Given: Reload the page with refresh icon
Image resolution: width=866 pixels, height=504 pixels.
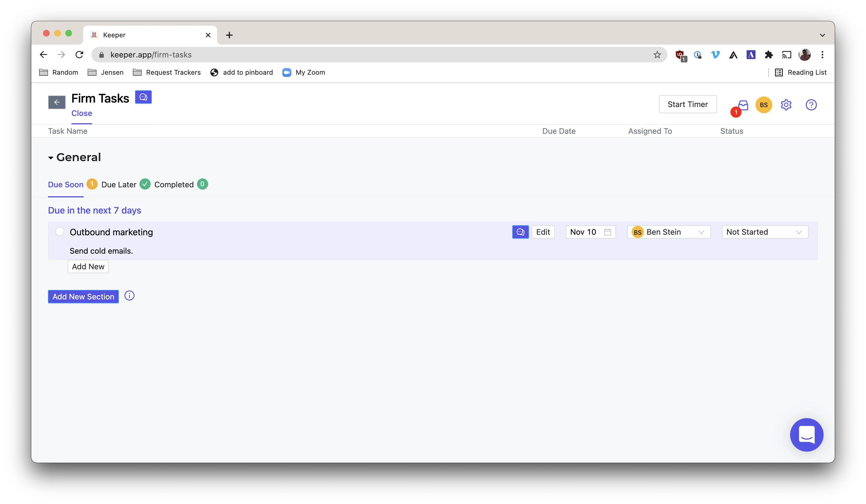Looking at the screenshot, I should (80, 55).
